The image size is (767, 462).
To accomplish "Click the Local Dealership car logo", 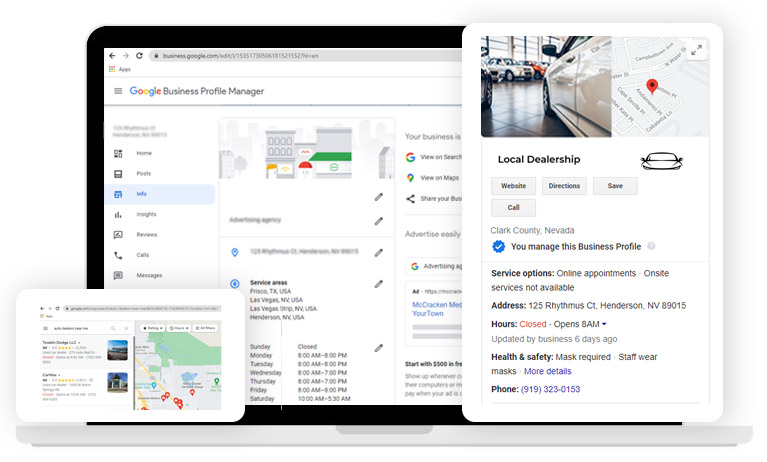I will (x=661, y=161).
